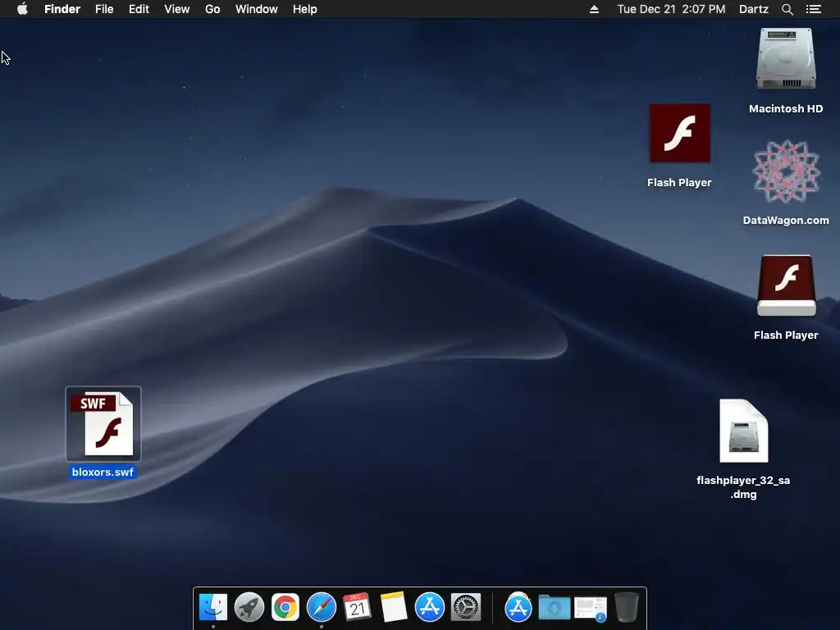Open the Go menu
The image size is (840, 630).
(x=212, y=9)
